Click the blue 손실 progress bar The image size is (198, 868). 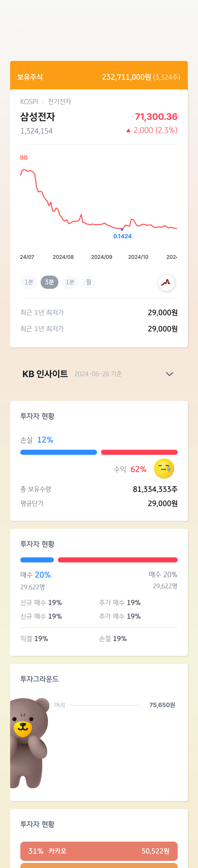pyautogui.click(x=59, y=452)
